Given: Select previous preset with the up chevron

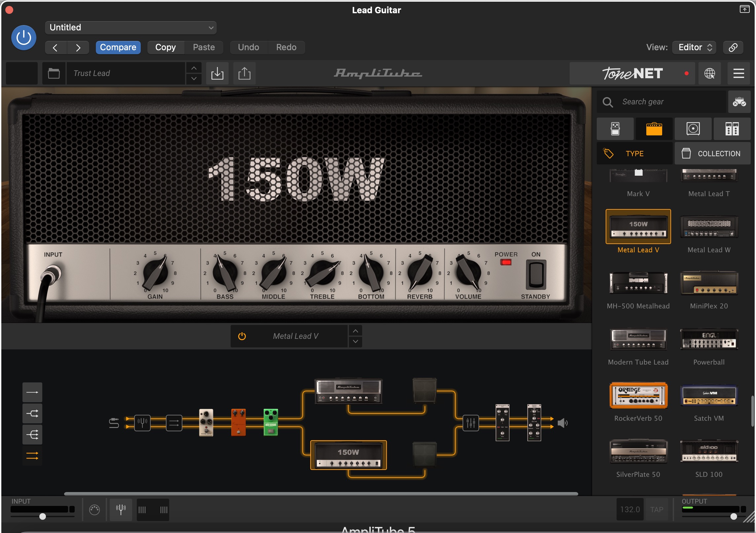Looking at the screenshot, I should [x=194, y=68].
